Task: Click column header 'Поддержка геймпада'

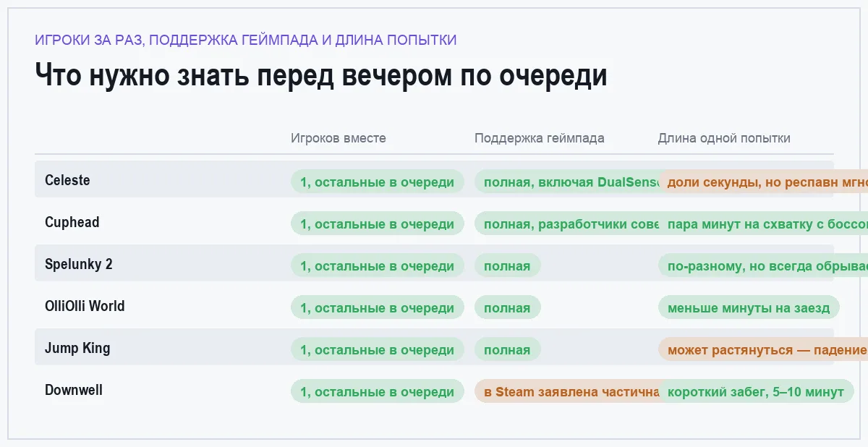Action: point(540,138)
